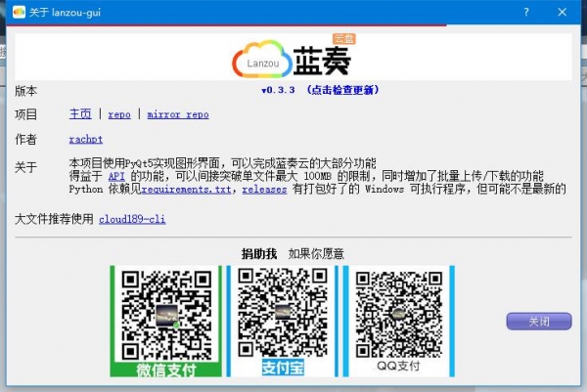Click the 关于 lanzou-gui window title
Viewport: 587px width, 392px height.
pos(66,13)
